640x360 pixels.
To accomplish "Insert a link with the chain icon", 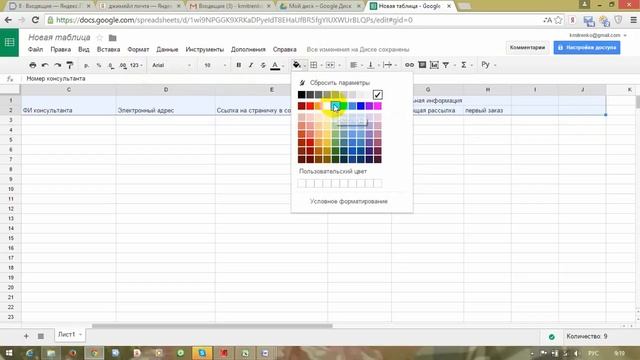I will pos(409,65).
